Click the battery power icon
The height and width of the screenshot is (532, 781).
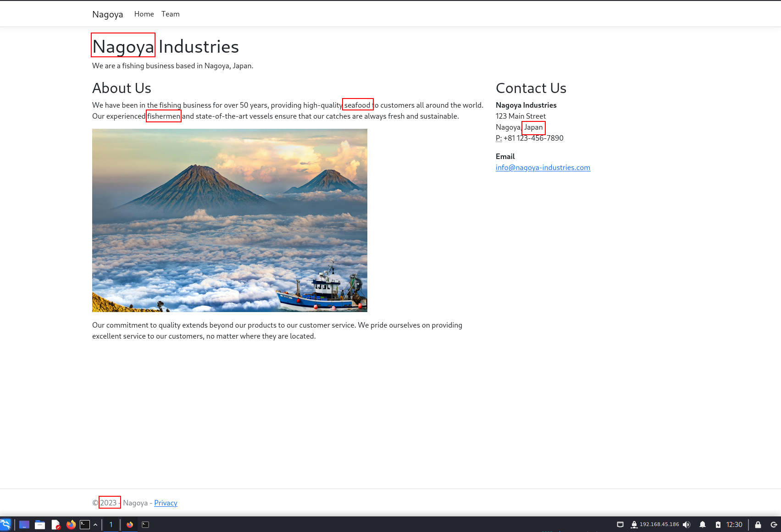718,525
